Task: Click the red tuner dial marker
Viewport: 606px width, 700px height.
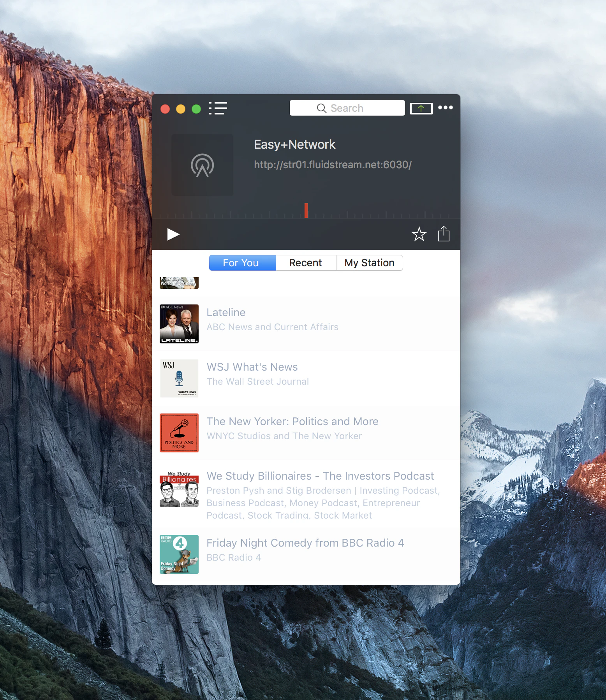Action: point(306,211)
